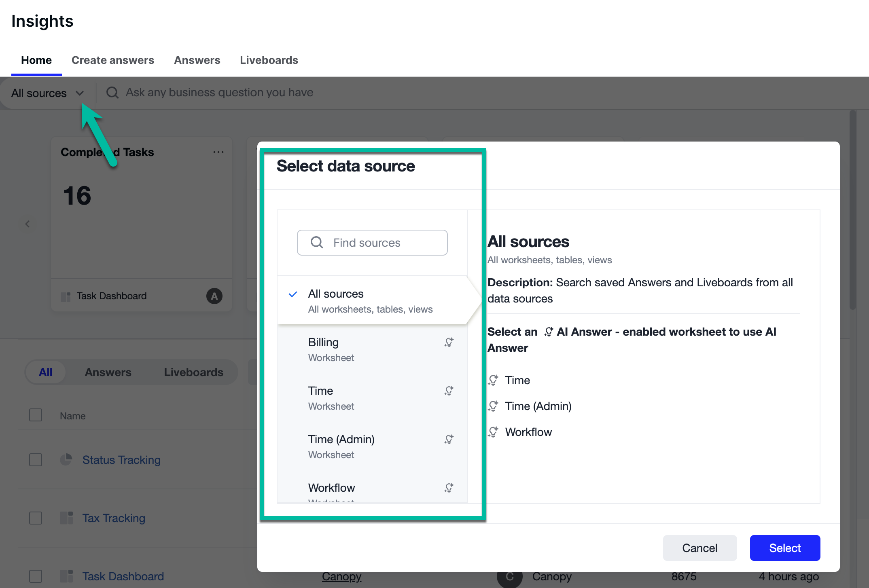869x588 pixels.
Task: Open the Liveboards top tab
Action: [269, 60]
